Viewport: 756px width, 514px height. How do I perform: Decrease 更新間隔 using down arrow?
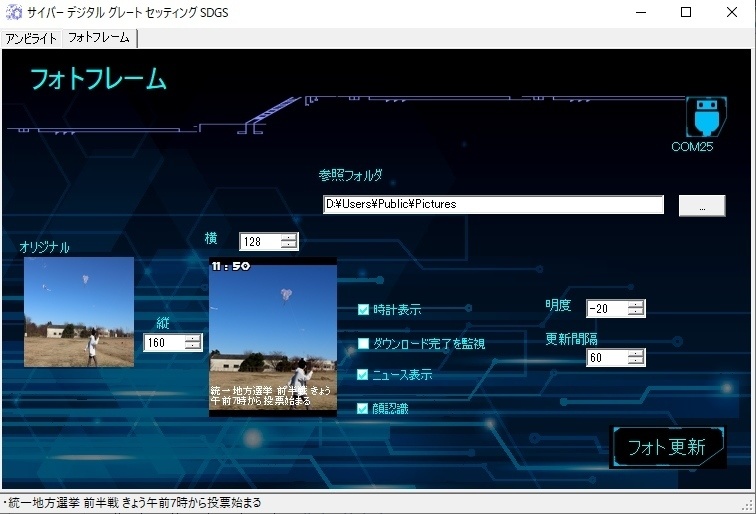636,362
